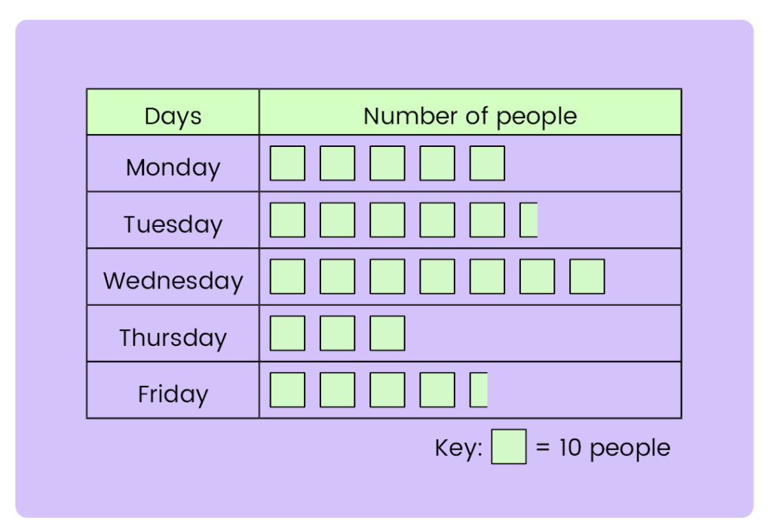The height and width of the screenshot is (532, 772).
Task: Click the first square in Wednesday's row
Action: click(287, 277)
